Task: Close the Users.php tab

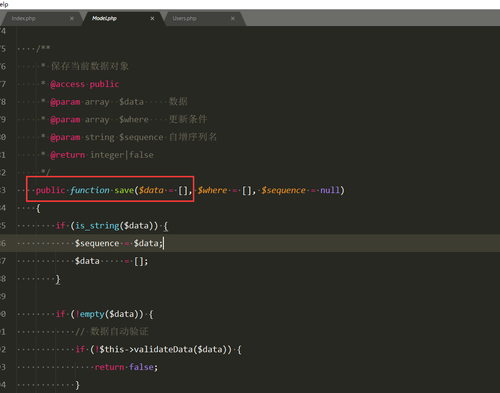Action: (x=233, y=18)
